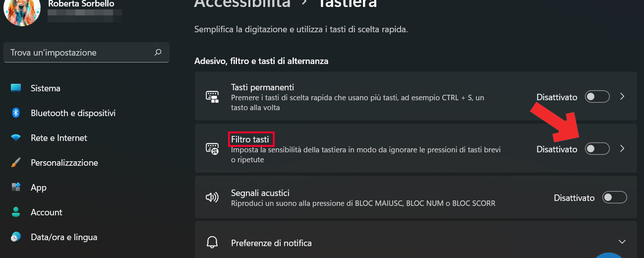Click the Bluetooth e dispositivi icon
This screenshot has width=644, height=258.
click(16, 113)
